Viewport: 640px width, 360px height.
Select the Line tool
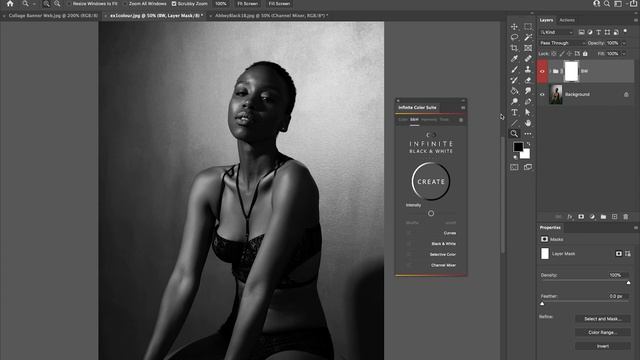click(514, 123)
